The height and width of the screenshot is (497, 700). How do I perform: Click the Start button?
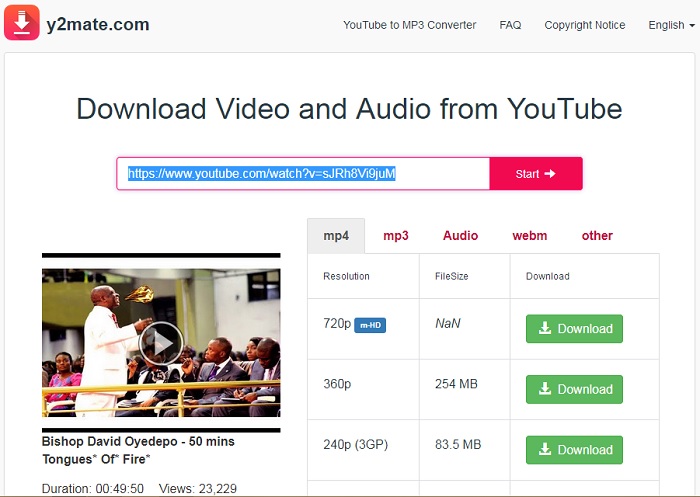tap(536, 174)
